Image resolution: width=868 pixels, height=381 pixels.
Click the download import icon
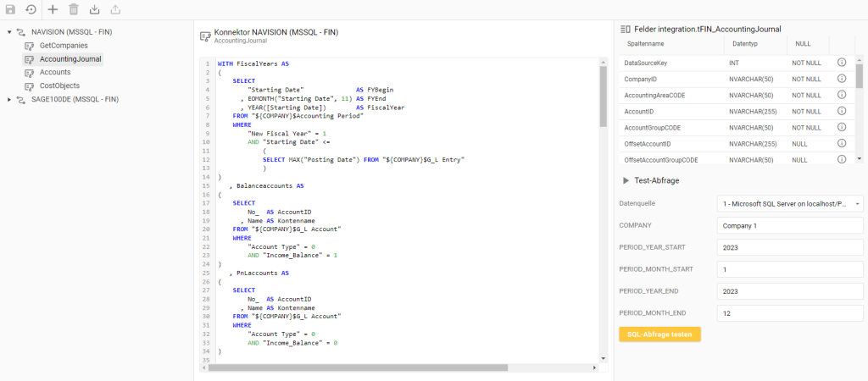[94, 9]
